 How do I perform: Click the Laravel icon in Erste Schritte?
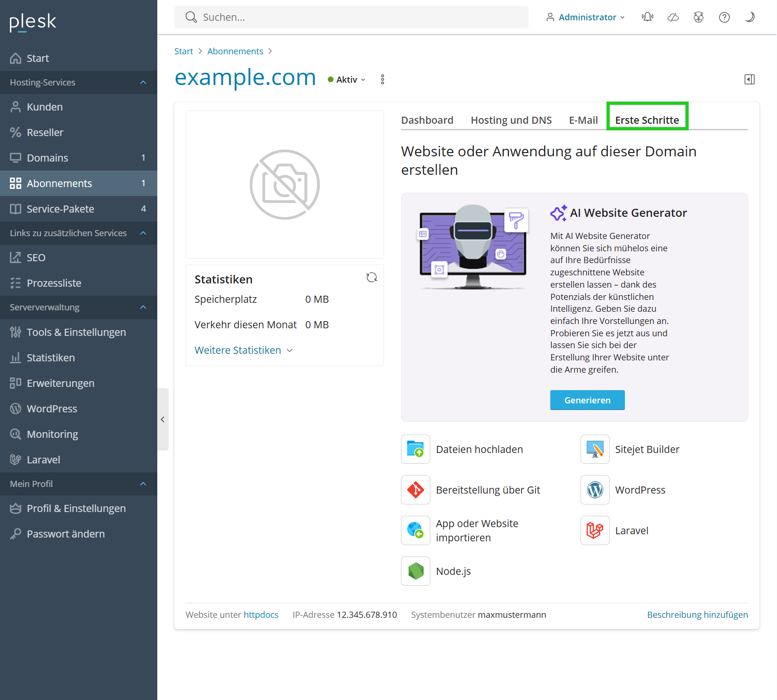pyautogui.click(x=595, y=530)
